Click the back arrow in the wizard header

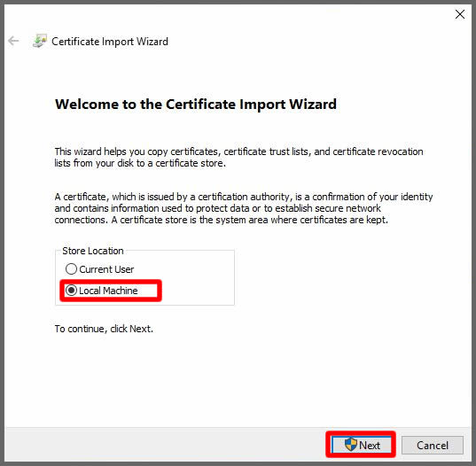(x=13, y=41)
